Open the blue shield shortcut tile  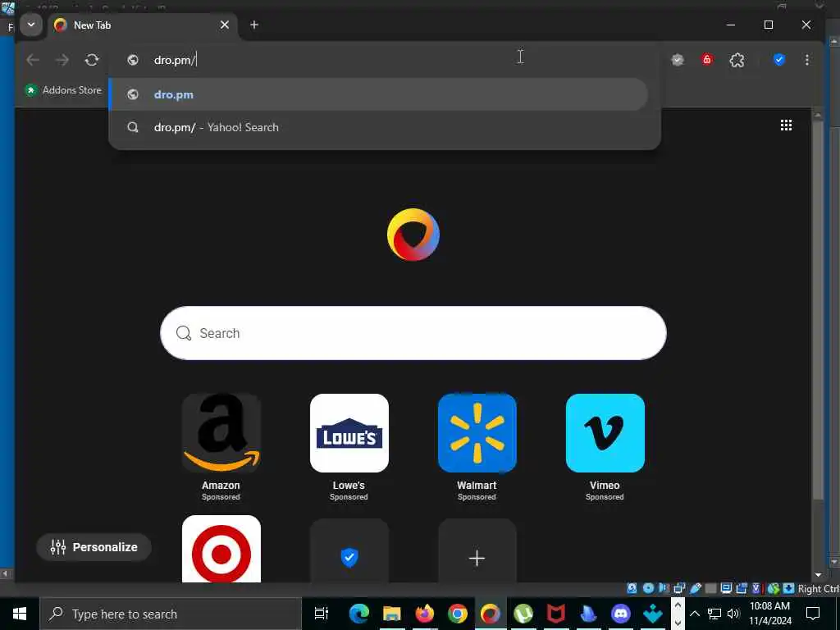[349, 552]
